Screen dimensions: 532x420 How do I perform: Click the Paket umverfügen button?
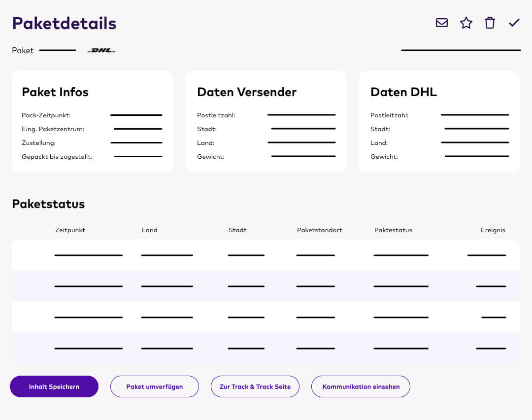tap(154, 386)
